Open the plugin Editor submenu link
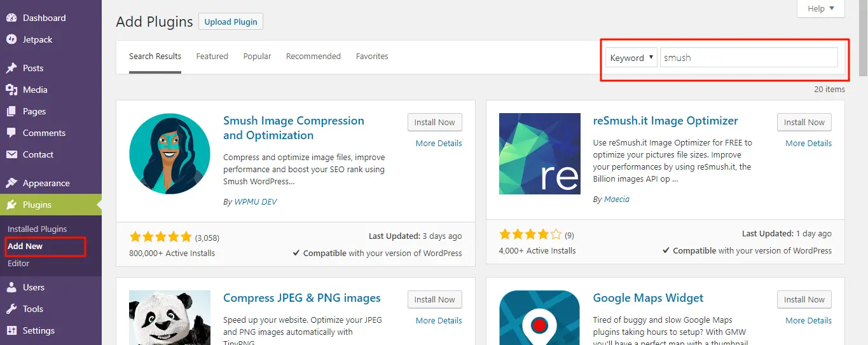This screenshot has width=868, height=345. click(x=18, y=263)
